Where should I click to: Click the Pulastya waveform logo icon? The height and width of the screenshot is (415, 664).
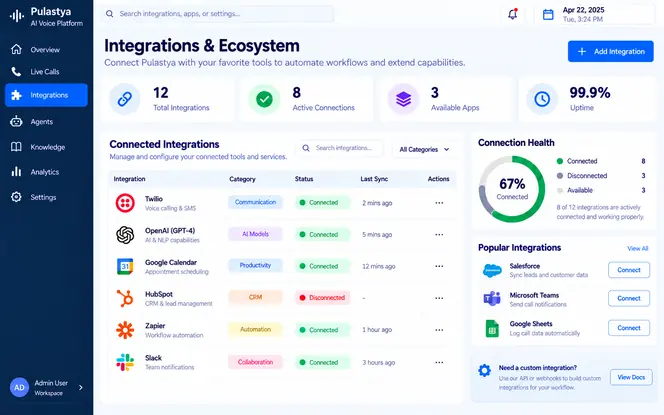17,17
